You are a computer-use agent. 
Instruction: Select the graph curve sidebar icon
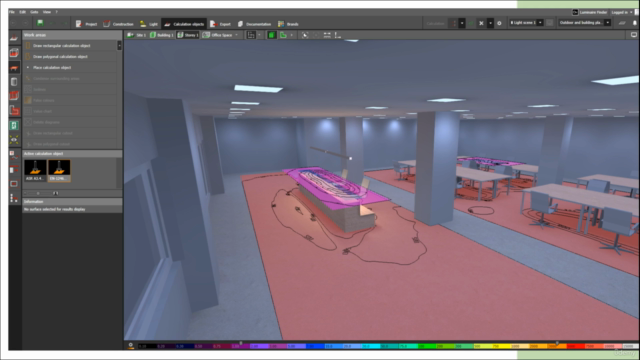pos(14,155)
